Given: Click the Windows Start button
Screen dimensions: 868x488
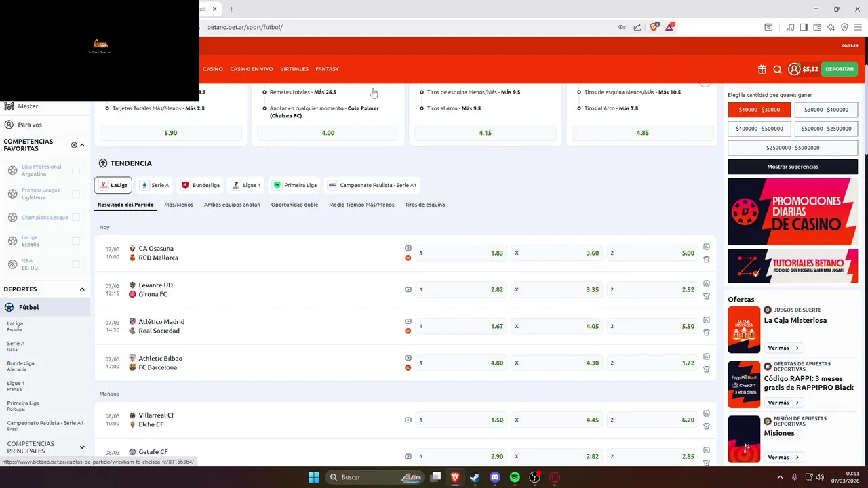Looking at the screenshot, I should tap(314, 477).
